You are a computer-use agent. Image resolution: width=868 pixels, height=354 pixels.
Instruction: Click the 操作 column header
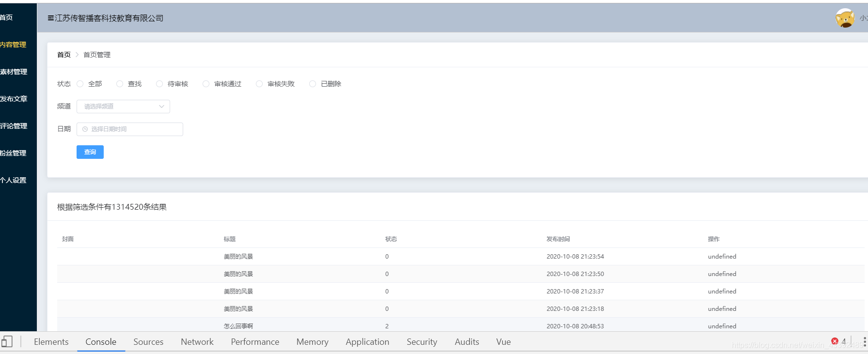click(714, 239)
